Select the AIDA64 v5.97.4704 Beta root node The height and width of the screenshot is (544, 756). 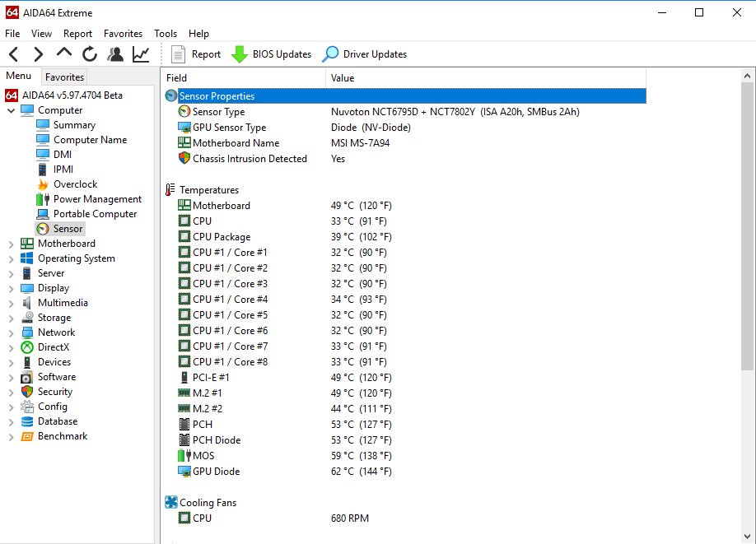tap(64, 95)
